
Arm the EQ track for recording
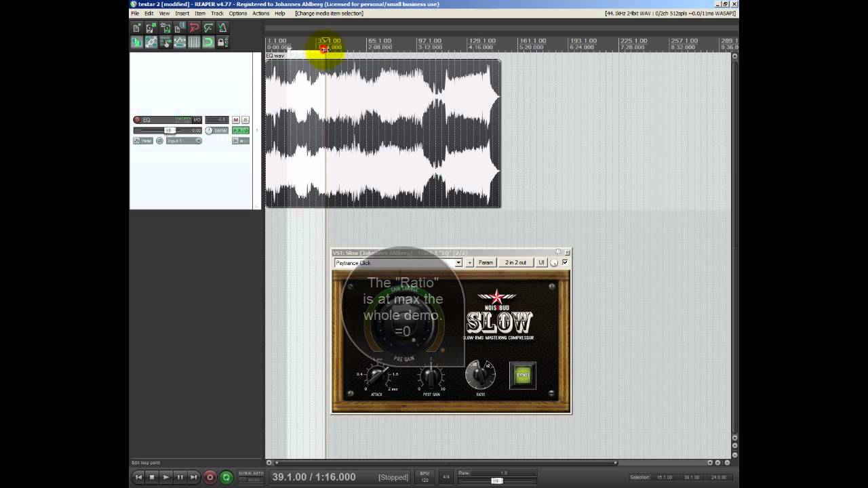point(137,120)
